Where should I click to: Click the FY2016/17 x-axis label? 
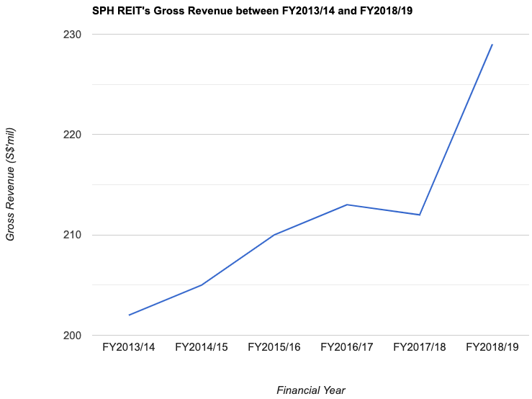tap(347, 347)
